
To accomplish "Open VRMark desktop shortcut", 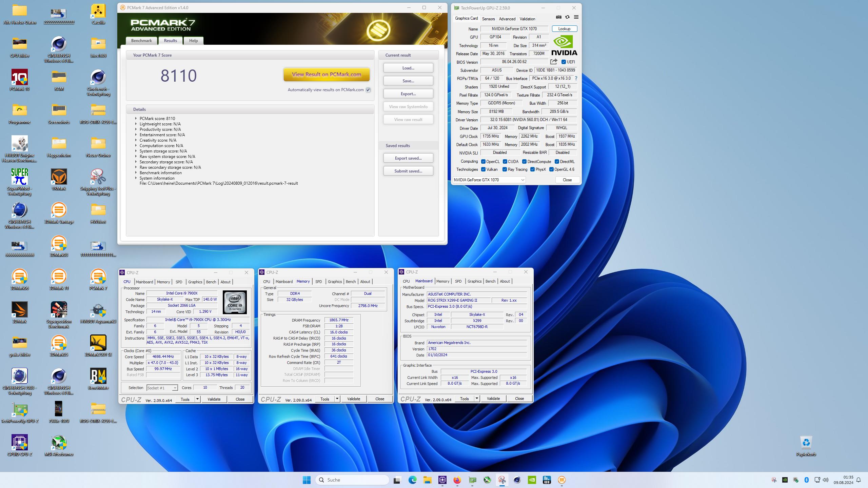I will (x=59, y=180).
